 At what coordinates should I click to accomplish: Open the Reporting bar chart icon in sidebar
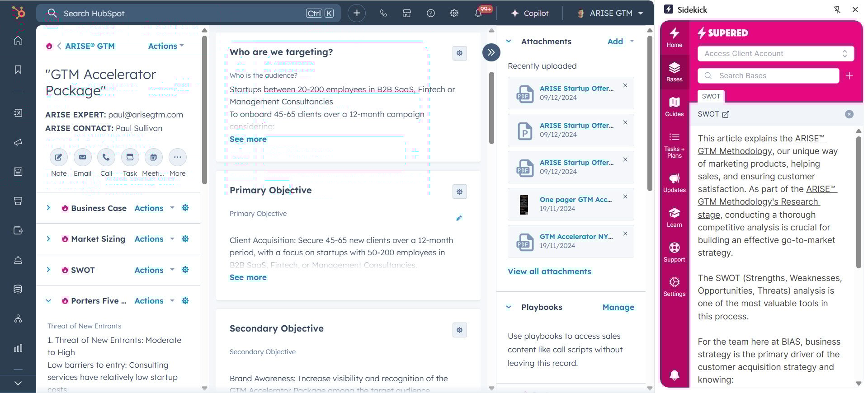coord(18,348)
